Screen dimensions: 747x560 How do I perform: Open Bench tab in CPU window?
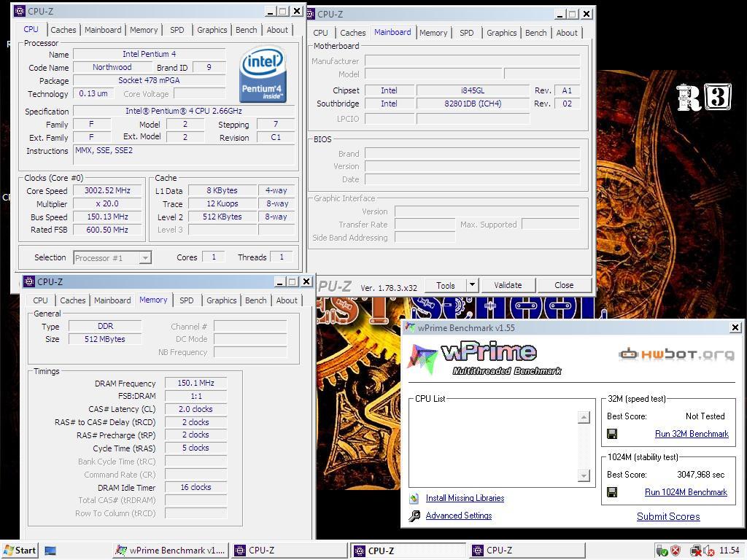click(247, 30)
